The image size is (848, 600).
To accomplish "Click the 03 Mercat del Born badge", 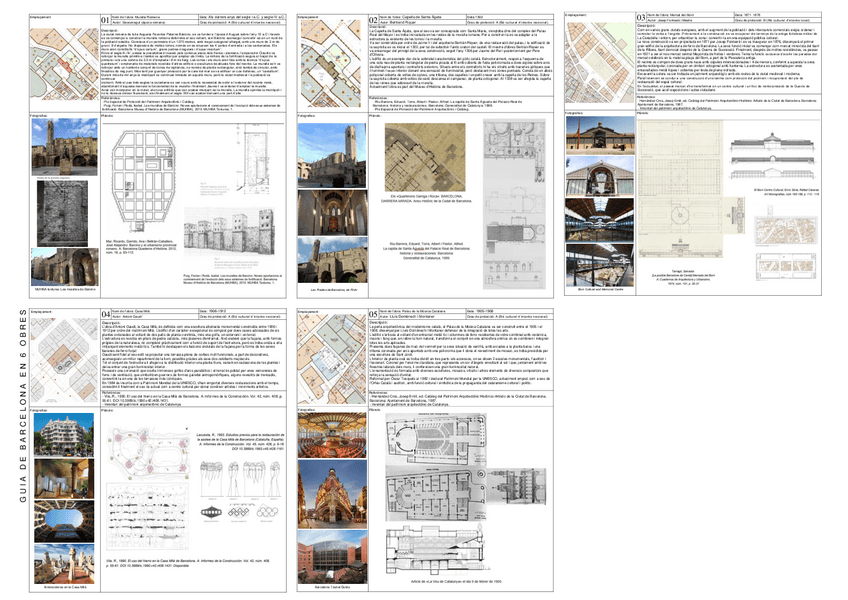I will [x=640, y=17].
